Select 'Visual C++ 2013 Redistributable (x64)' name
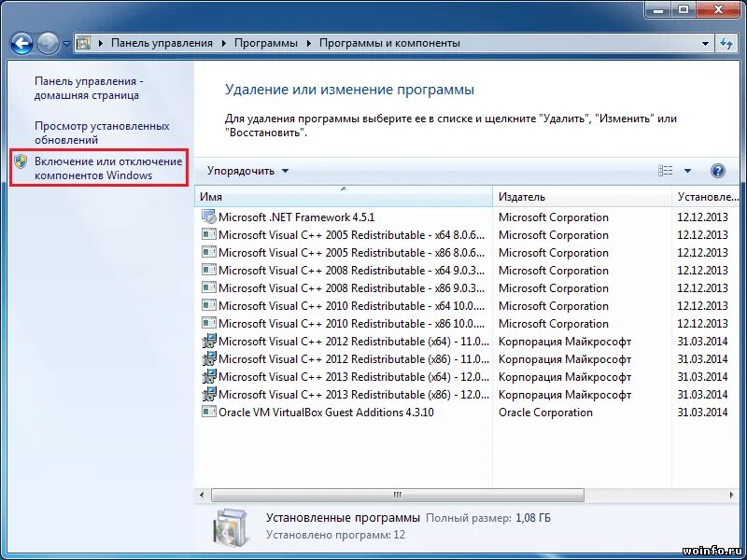Screen dimensions: 747x560 (x=354, y=377)
